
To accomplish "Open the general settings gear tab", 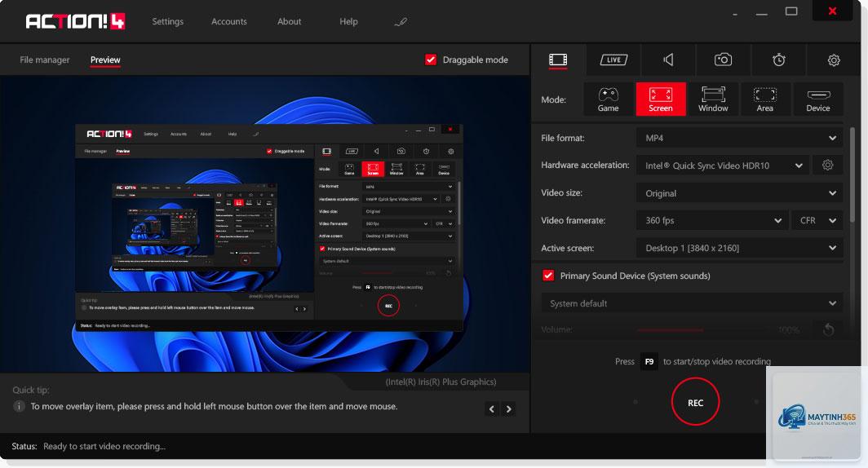I will (x=834, y=60).
